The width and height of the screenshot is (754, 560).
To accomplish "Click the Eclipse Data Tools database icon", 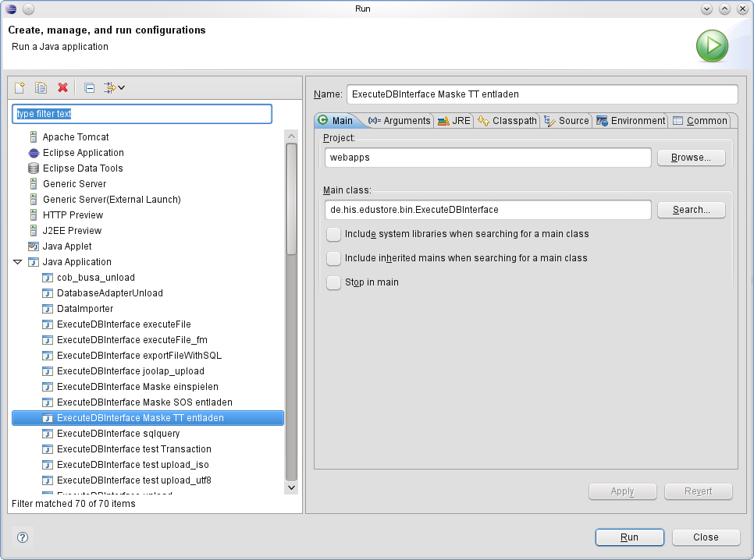I will point(34,168).
